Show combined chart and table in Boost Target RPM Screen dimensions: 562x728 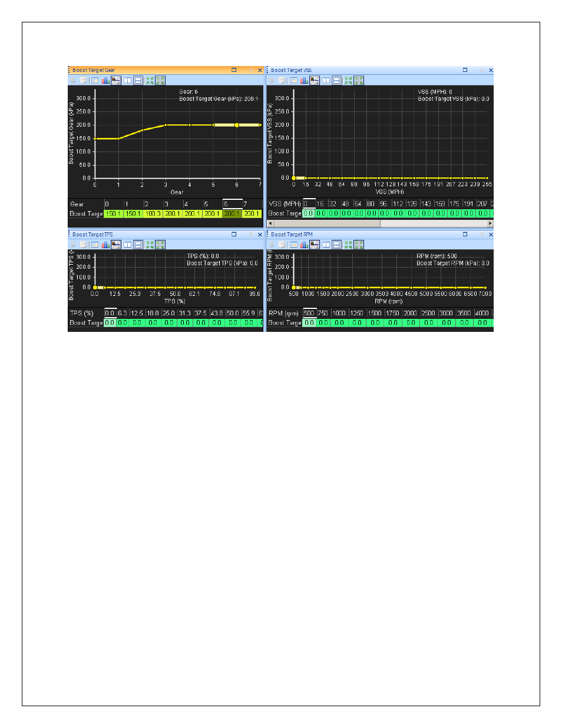coord(315,245)
